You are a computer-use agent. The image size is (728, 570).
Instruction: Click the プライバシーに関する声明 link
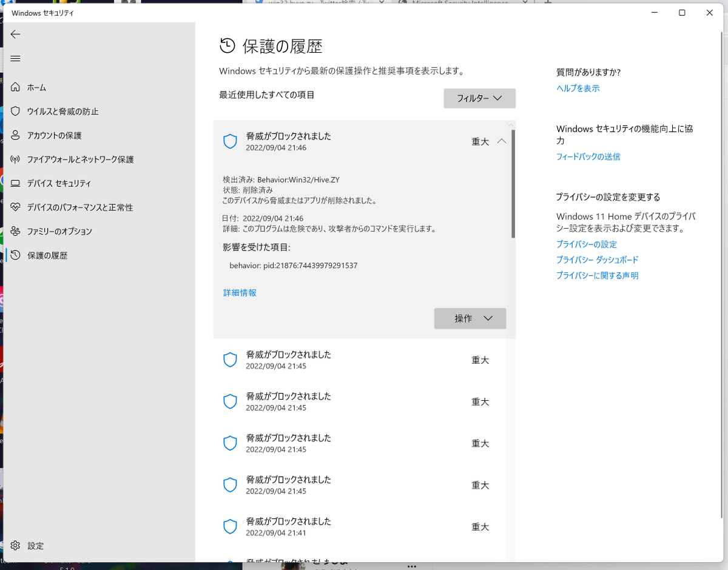pyautogui.click(x=597, y=275)
